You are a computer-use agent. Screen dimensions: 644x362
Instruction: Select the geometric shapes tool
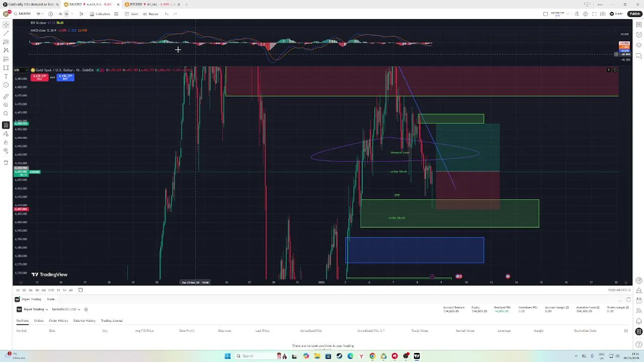(x=6, y=67)
